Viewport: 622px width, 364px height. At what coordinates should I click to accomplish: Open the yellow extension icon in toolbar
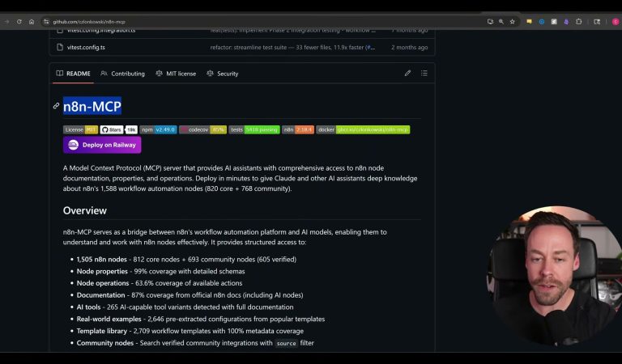click(x=529, y=22)
